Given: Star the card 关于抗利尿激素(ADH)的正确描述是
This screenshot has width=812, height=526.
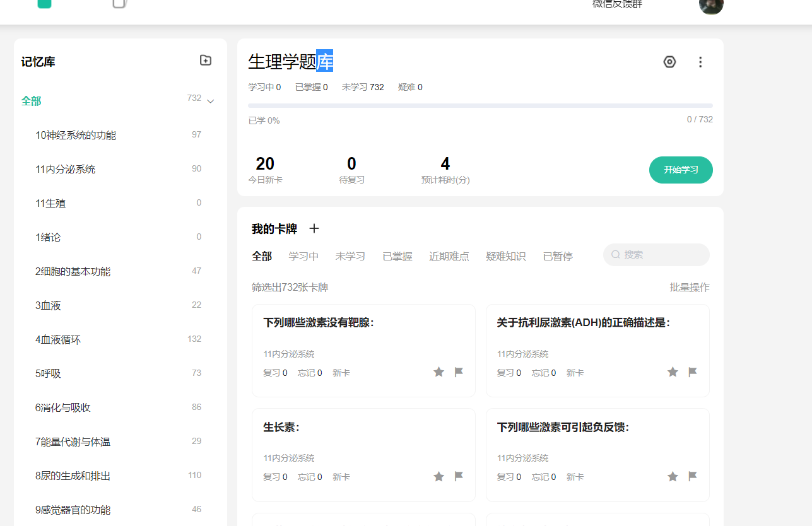Looking at the screenshot, I should click(x=673, y=372).
